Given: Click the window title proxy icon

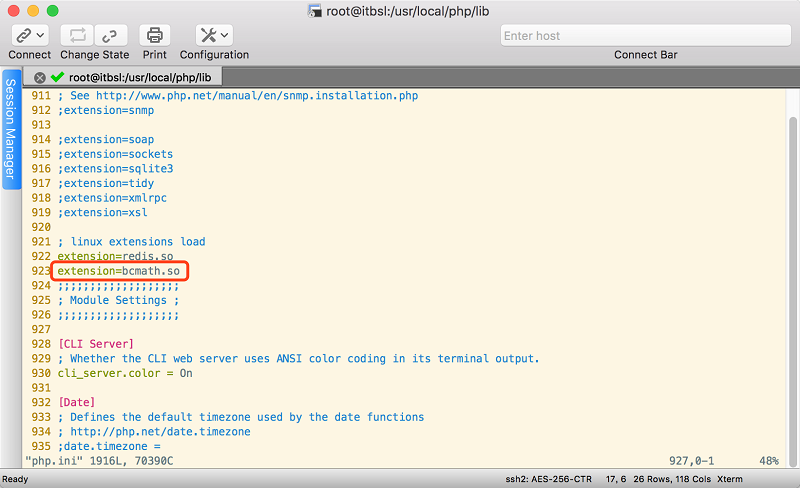Looking at the screenshot, I should [314, 11].
